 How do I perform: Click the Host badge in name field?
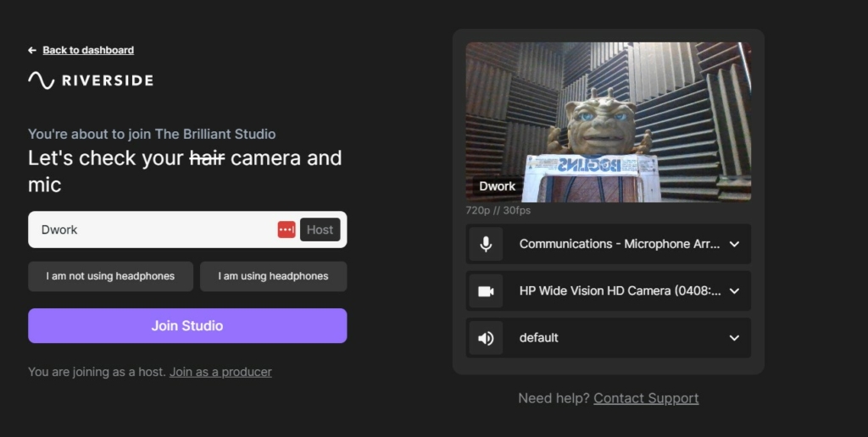coord(320,230)
